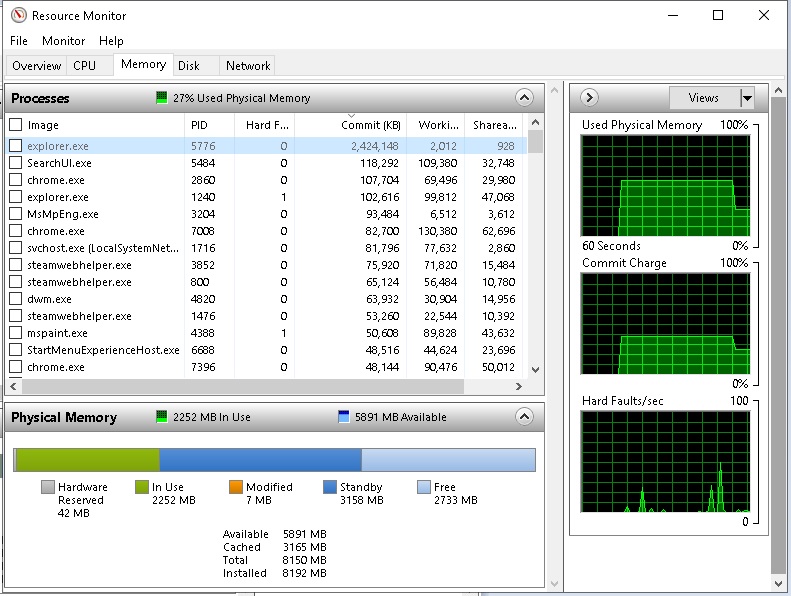The width and height of the screenshot is (791, 596).
Task: Click the 8192 MB Installed value
Action: coord(304,573)
